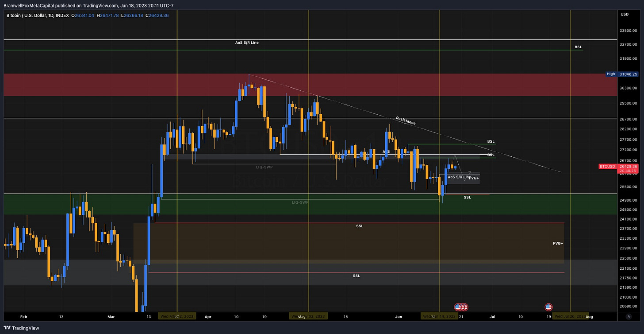Image resolution: width=644 pixels, height=334 pixels.
Task: Click the 'Aug' label on the time axis
Action: pyautogui.click(x=588, y=317)
